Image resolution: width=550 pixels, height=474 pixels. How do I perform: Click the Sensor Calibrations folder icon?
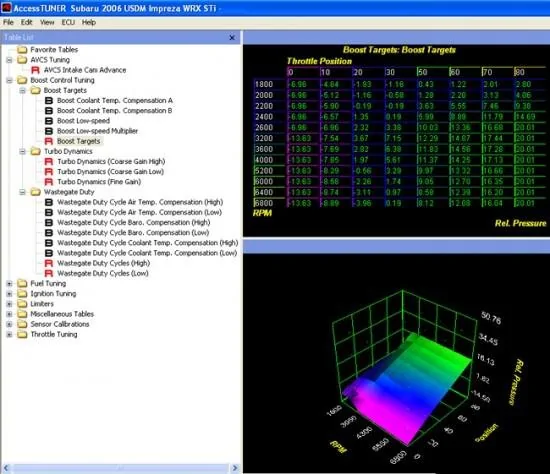tap(22, 324)
